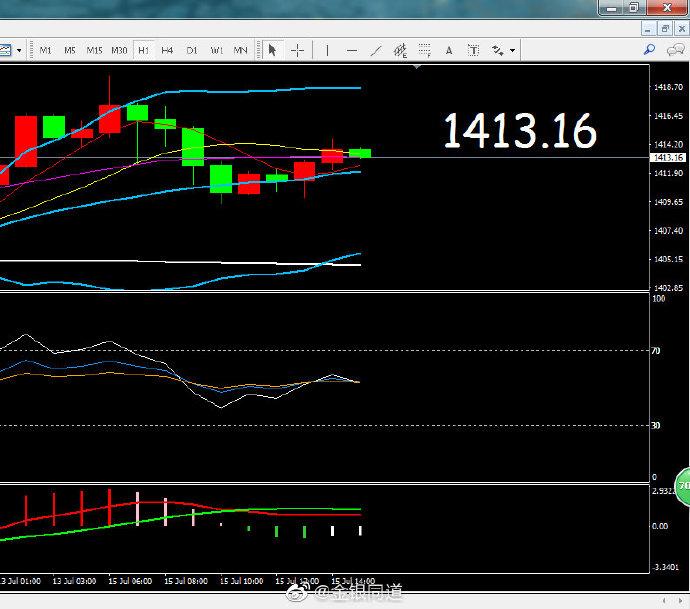This screenshot has height=609, width=690.
Task: Add a text label tool
Action: pos(473,51)
